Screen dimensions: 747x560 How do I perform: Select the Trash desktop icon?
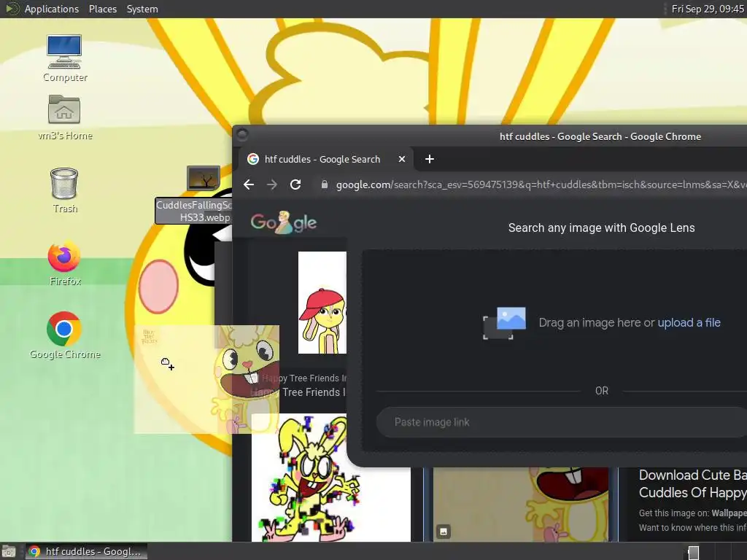click(x=64, y=190)
